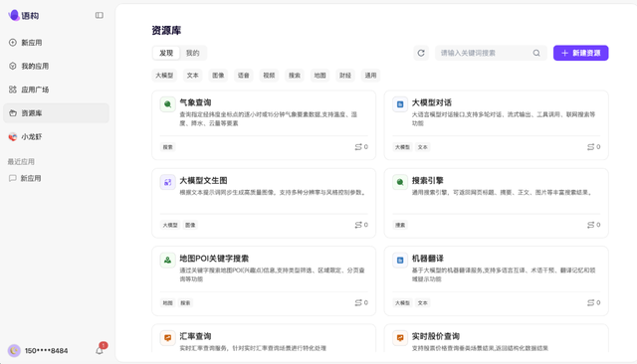
Task: Open the 实时股价查询 resource title
Action: point(436,336)
